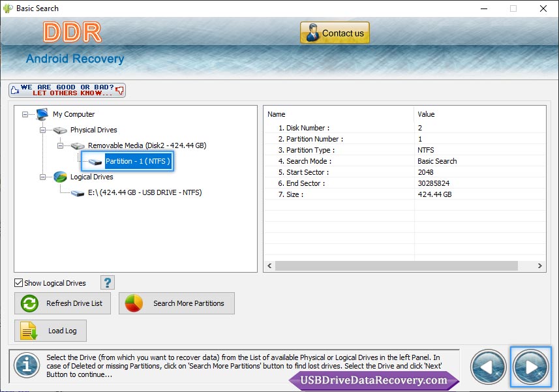Click the 424.44 GB size value cell
Screen dimensions: 559x392
tap(434, 194)
